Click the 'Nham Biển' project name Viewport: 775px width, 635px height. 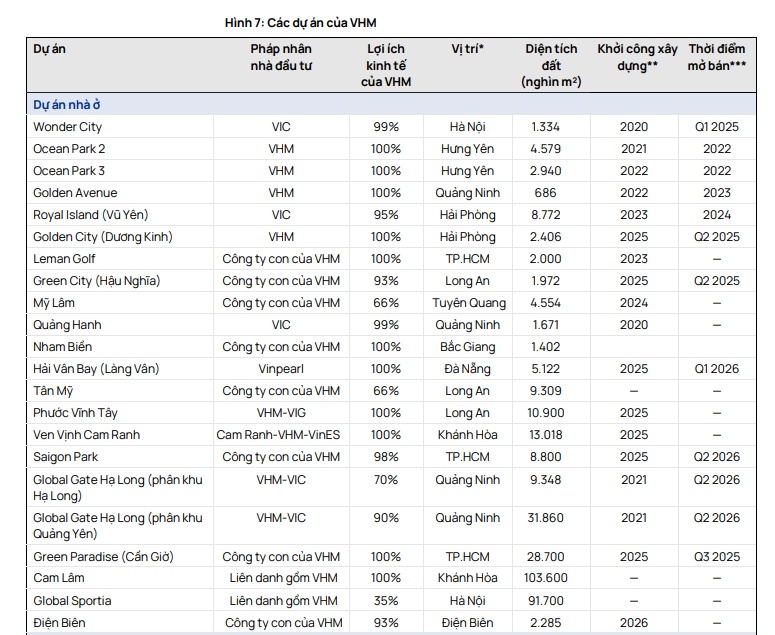point(62,347)
